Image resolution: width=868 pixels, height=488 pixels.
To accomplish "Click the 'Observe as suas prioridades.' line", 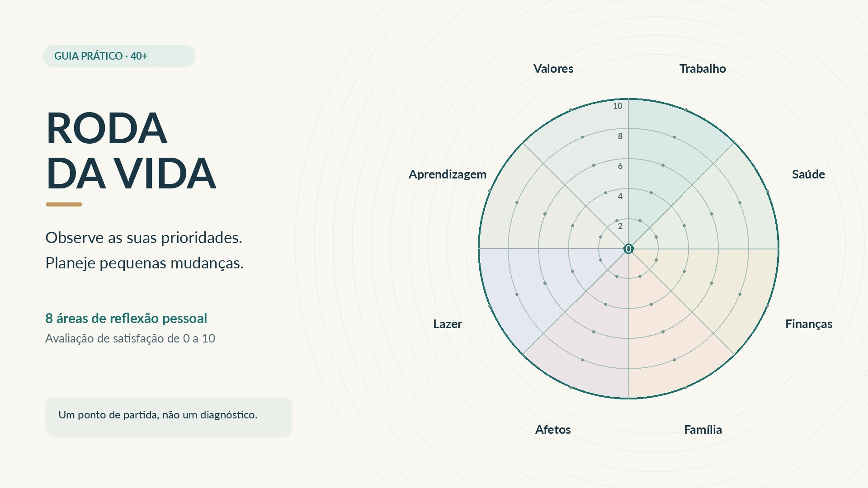I will 144,238.
